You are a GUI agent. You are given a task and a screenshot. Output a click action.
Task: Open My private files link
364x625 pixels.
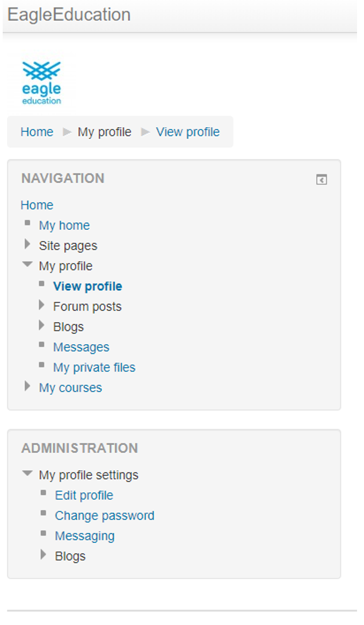point(94,368)
